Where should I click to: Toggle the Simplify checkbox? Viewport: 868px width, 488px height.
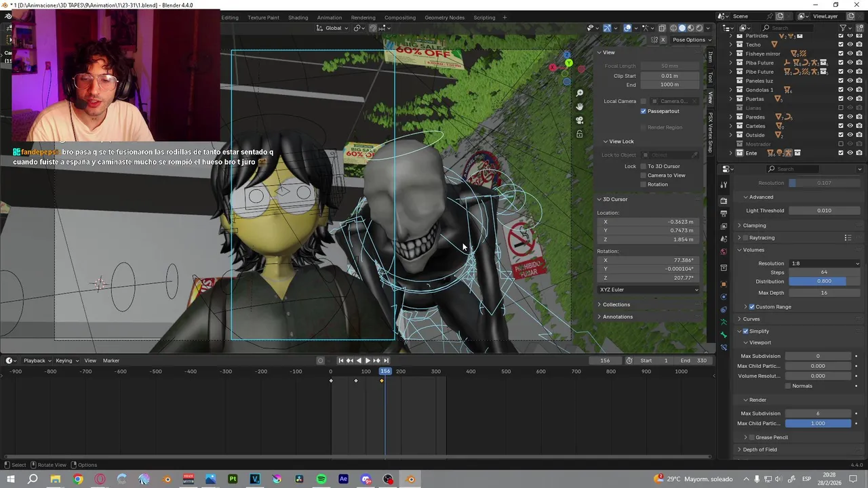[x=746, y=331]
